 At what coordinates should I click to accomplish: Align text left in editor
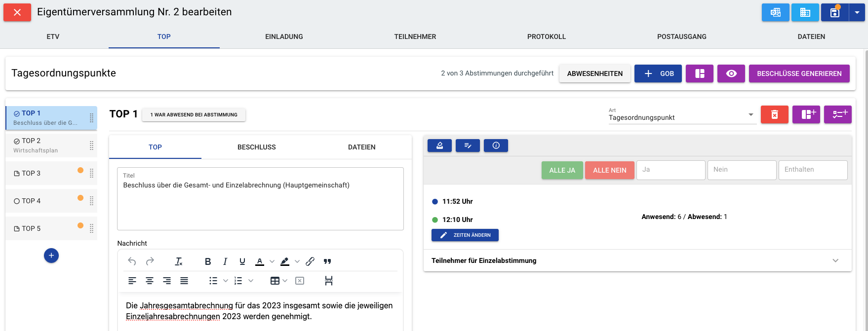[132, 281]
